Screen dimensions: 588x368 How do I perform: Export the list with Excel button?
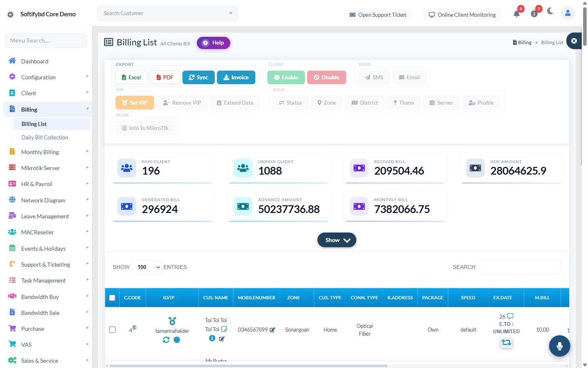(131, 77)
